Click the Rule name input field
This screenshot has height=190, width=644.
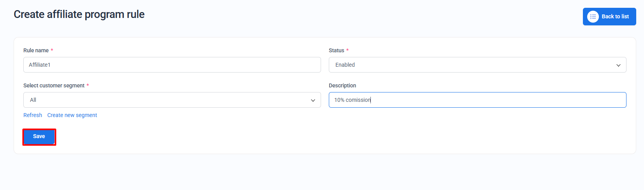tap(172, 65)
